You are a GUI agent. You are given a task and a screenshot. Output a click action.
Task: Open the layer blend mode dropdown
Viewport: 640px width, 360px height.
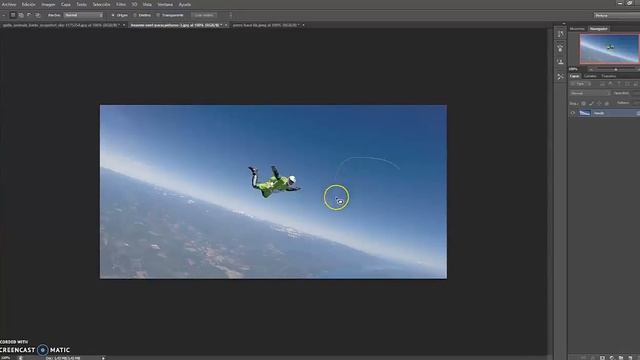click(x=590, y=93)
